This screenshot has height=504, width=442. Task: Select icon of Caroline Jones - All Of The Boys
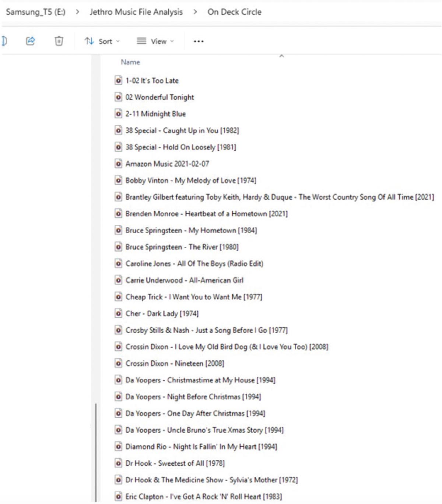point(118,263)
